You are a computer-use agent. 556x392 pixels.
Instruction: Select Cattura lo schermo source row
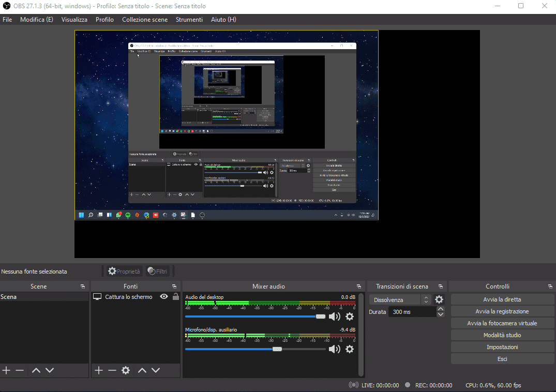(136, 297)
